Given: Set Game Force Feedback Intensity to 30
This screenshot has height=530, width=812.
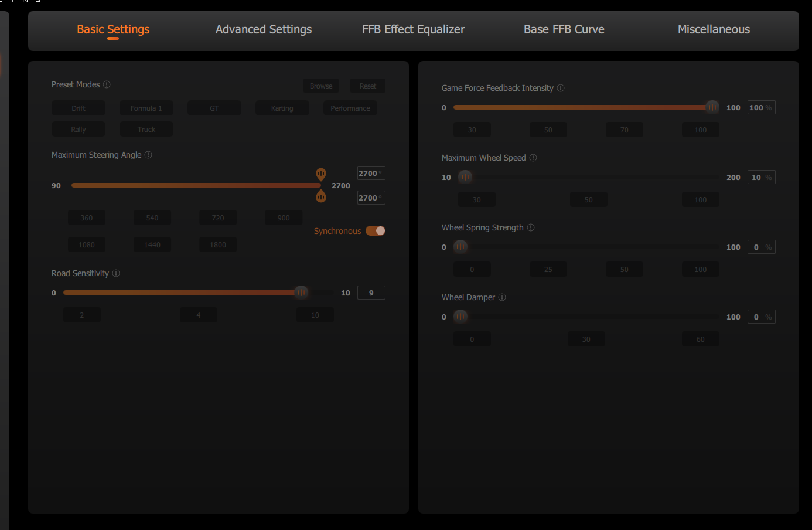Looking at the screenshot, I should pyautogui.click(x=472, y=130).
